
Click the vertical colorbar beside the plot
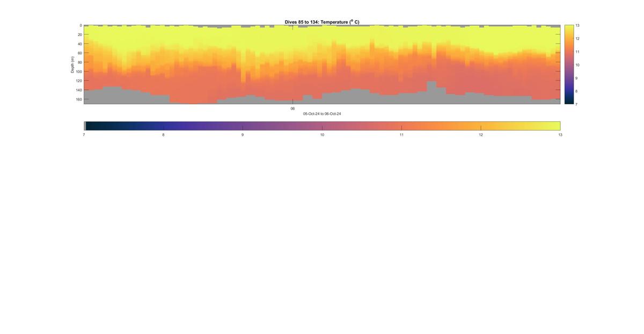pyautogui.click(x=568, y=64)
